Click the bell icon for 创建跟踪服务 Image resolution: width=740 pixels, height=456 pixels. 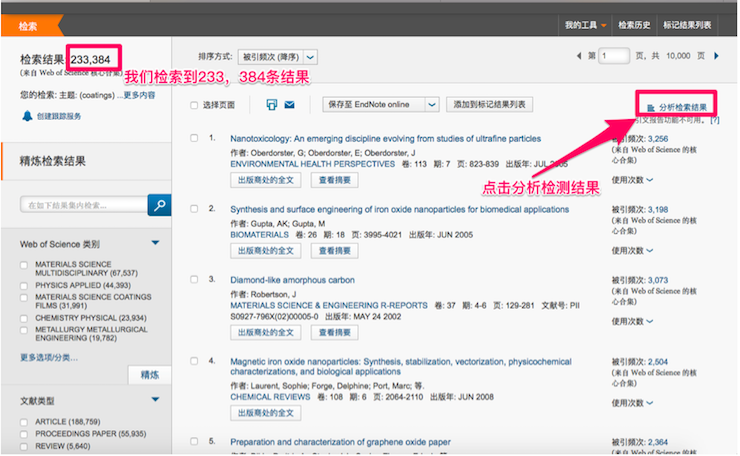click(x=27, y=116)
